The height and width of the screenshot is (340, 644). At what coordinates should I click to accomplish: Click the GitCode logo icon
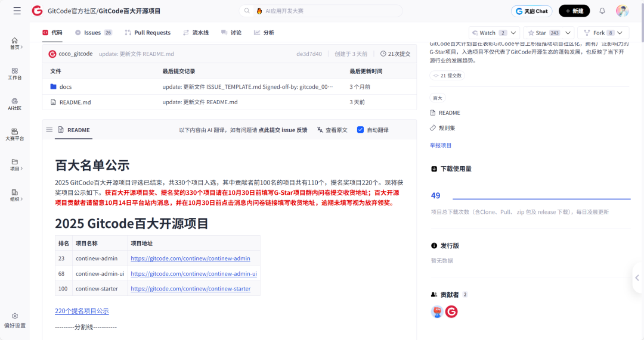point(37,11)
